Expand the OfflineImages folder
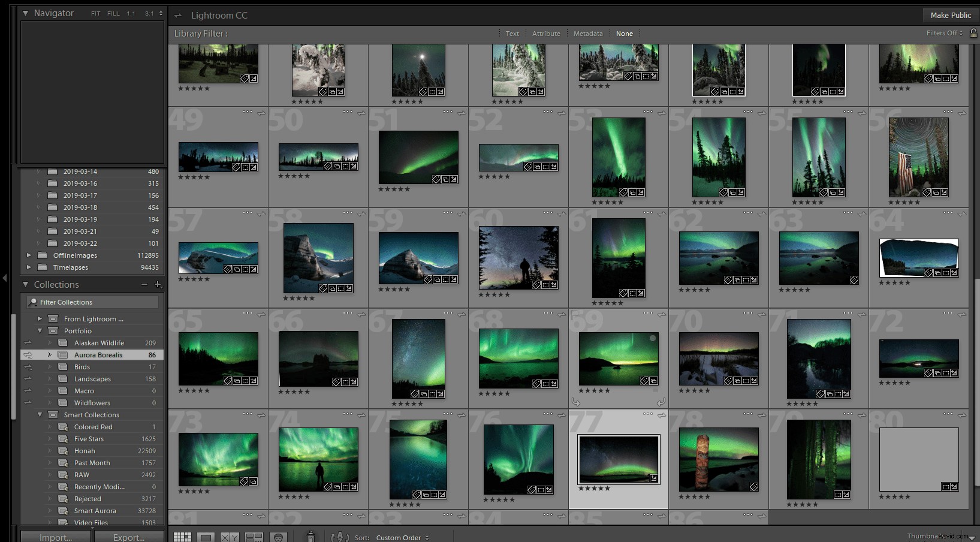980x542 pixels. [x=29, y=255]
